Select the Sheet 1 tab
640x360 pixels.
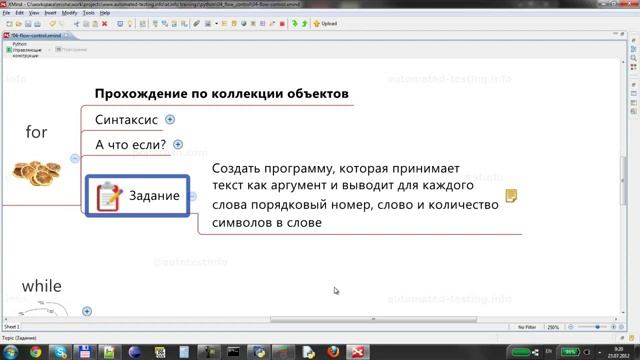pos(11,327)
